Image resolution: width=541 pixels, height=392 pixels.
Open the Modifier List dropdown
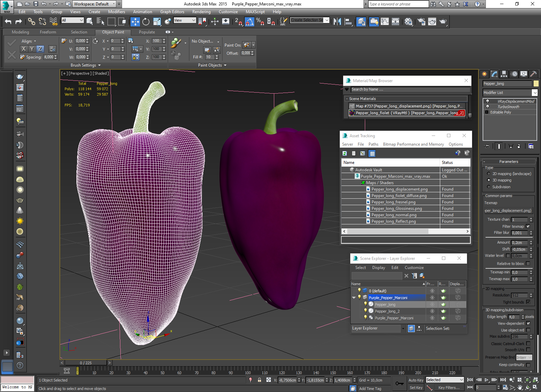[x=535, y=93]
